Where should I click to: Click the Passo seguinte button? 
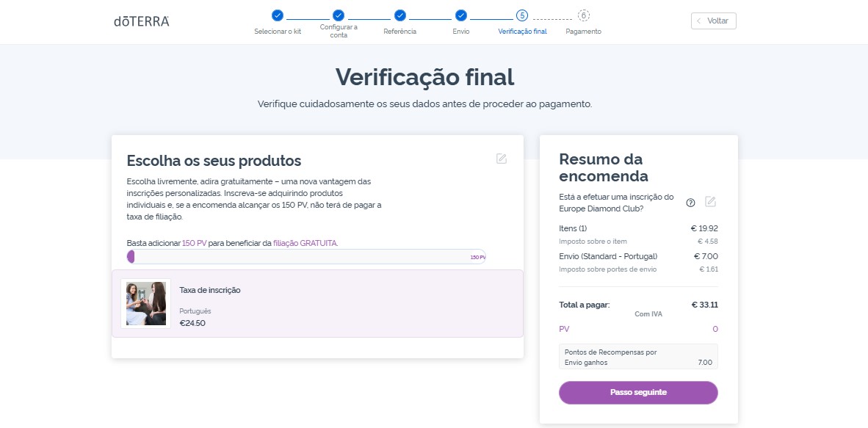coord(638,393)
